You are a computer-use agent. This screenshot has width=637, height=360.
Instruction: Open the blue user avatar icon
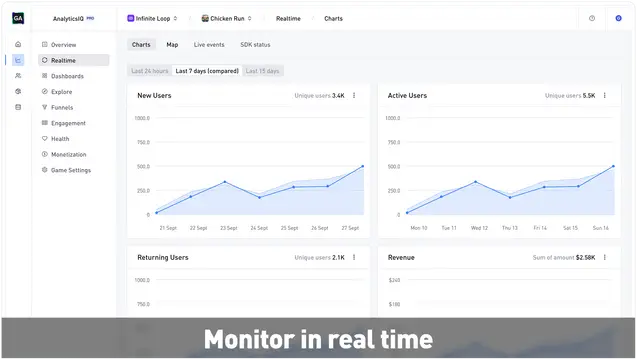click(618, 18)
